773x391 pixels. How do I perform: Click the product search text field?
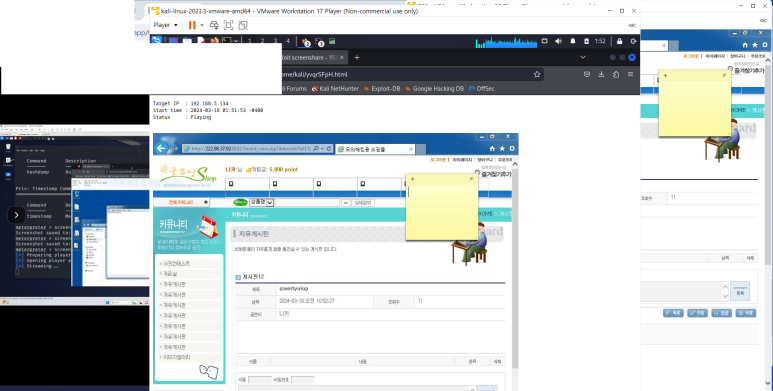pos(308,203)
